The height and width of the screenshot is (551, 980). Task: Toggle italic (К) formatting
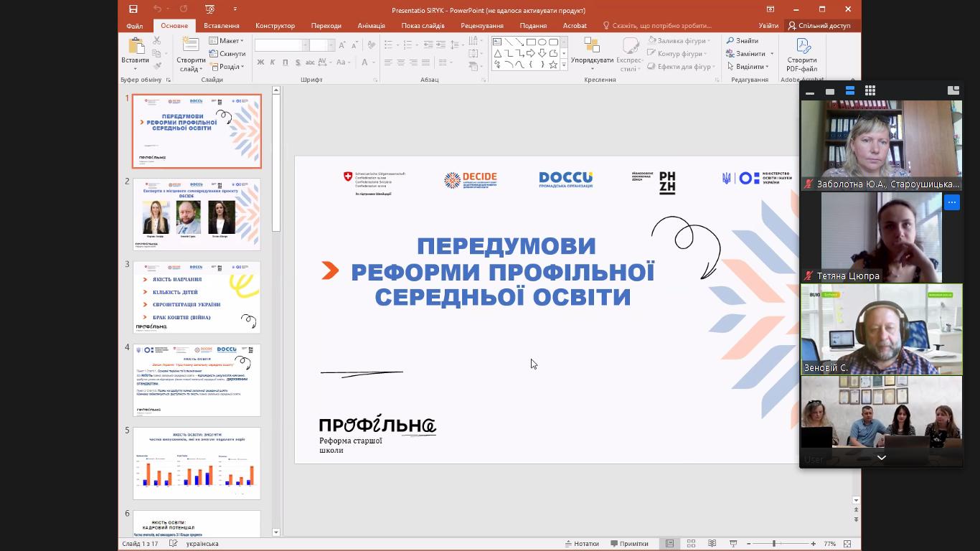click(273, 62)
